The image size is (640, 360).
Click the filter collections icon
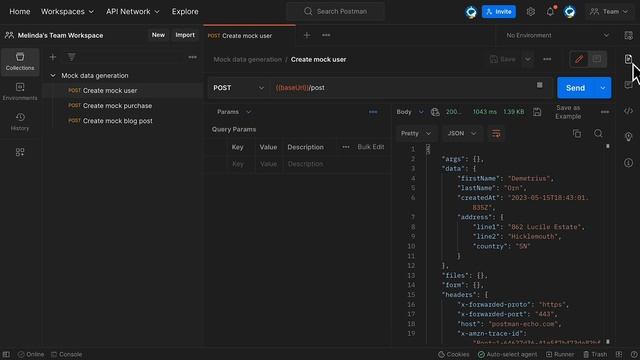tap(71, 57)
